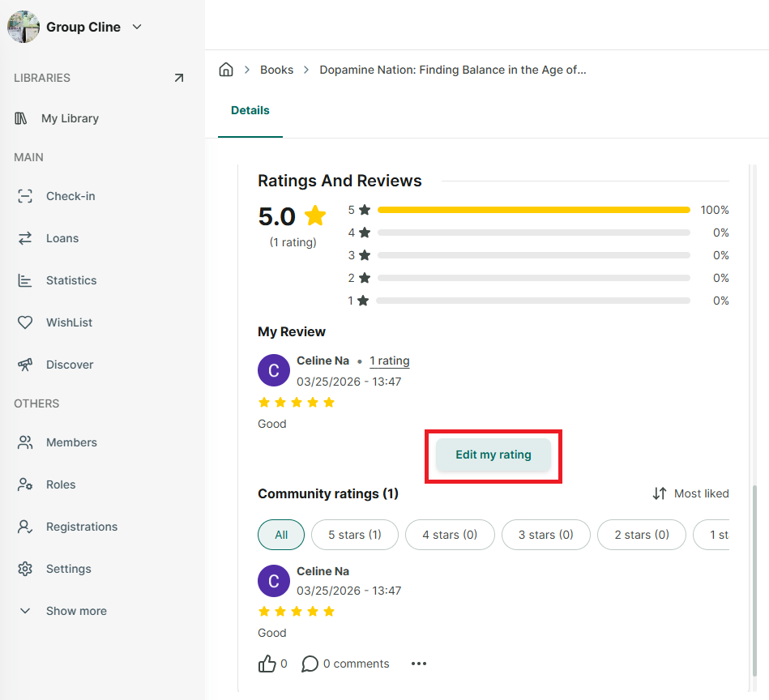769x700 pixels.
Task: Go to the WishList menu label
Action: 69,322
